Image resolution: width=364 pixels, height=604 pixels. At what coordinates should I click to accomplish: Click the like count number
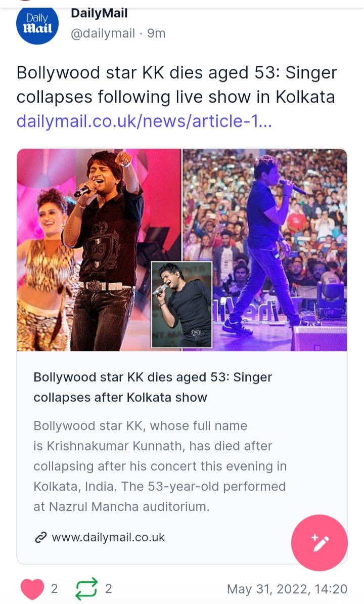[54, 589]
